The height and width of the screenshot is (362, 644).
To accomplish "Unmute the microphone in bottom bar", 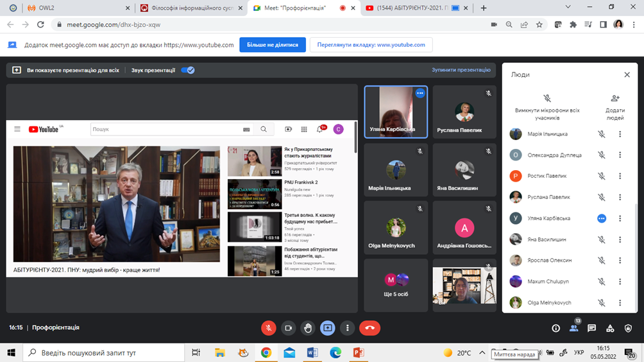I will click(269, 328).
